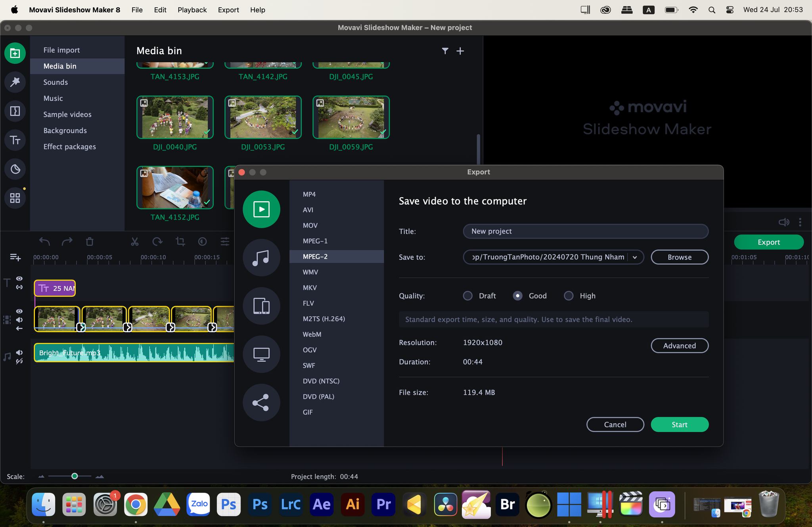Select High quality radio button

569,296
